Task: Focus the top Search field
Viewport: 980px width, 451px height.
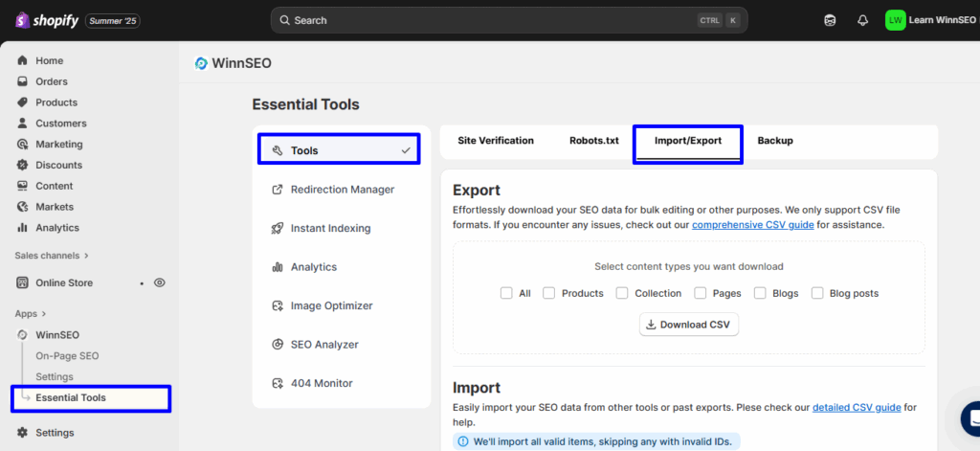Action: point(509,20)
